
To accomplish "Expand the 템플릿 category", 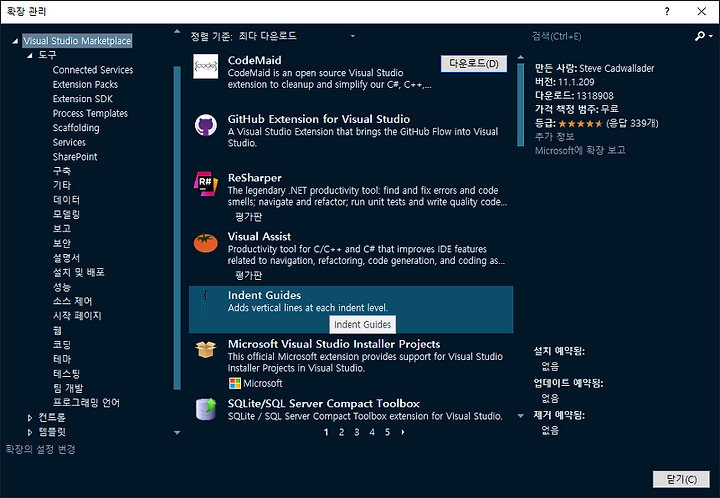I will pyautogui.click(x=30, y=432).
